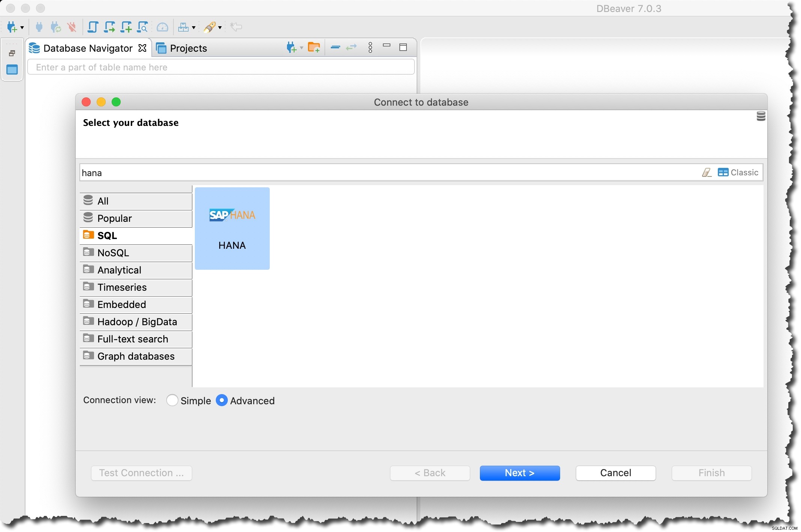Screen dimensions: 801x532
Task: Toggle the Link with Editor arrows icon
Action: tap(351, 47)
